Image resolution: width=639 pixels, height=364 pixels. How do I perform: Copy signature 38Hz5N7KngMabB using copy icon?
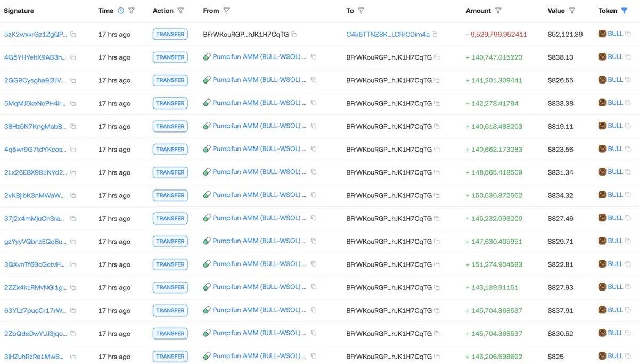pos(73,127)
